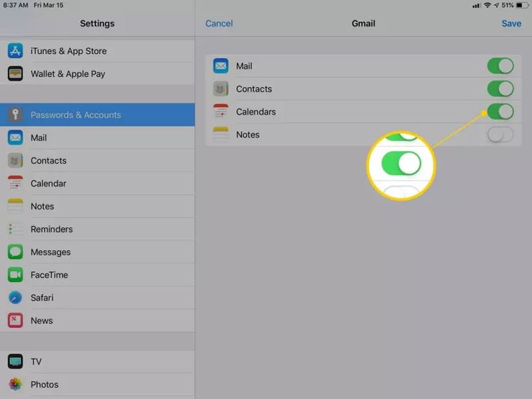Image resolution: width=532 pixels, height=399 pixels.
Task: Open the FaceTime camera icon
Action: (x=15, y=275)
